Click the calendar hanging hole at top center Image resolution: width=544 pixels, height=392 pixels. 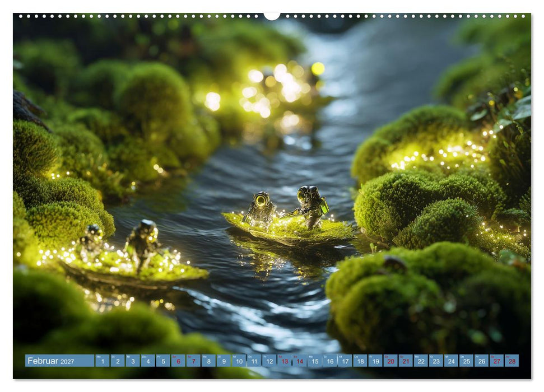point(272,16)
